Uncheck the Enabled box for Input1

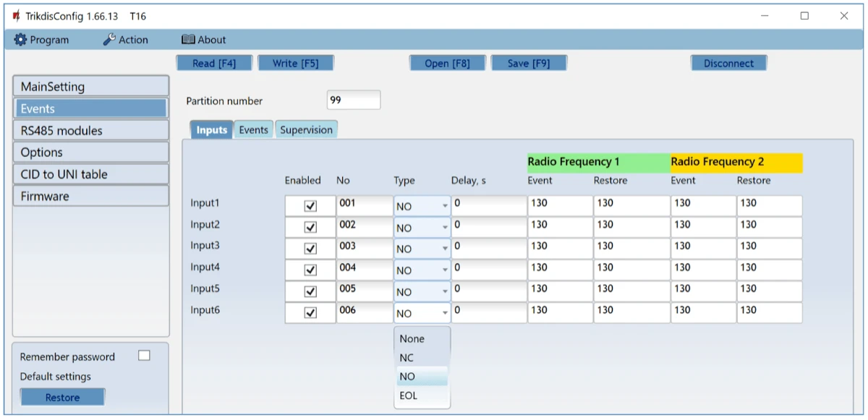pyautogui.click(x=310, y=206)
